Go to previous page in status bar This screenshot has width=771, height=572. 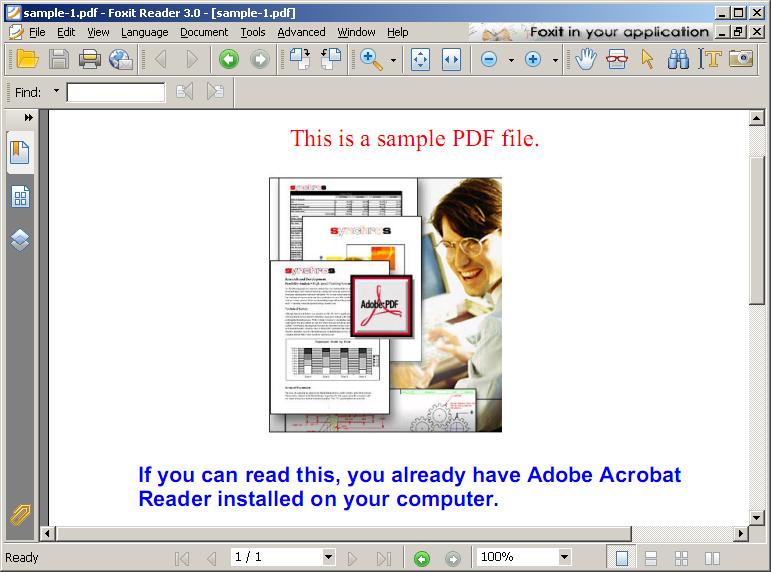tap(212, 558)
